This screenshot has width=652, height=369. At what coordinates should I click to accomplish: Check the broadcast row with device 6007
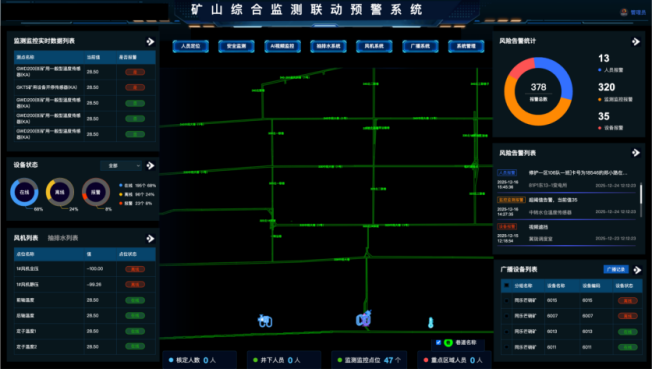tap(506, 316)
